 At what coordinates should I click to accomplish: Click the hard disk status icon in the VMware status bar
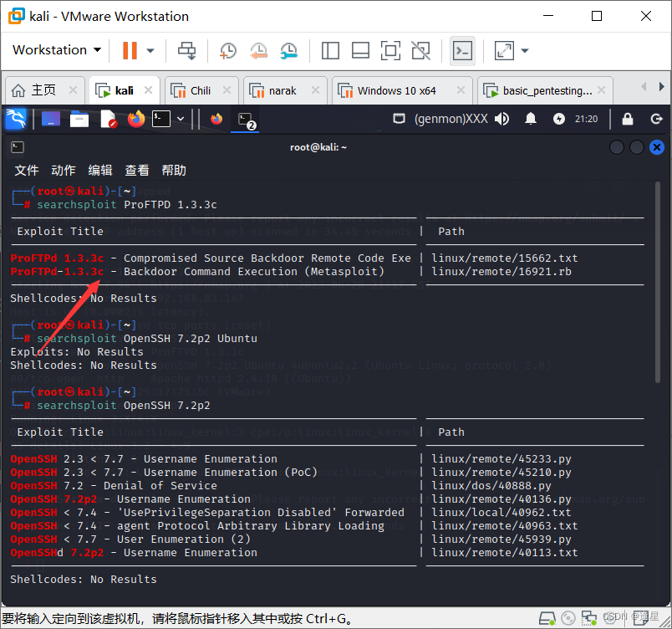click(x=547, y=618)
